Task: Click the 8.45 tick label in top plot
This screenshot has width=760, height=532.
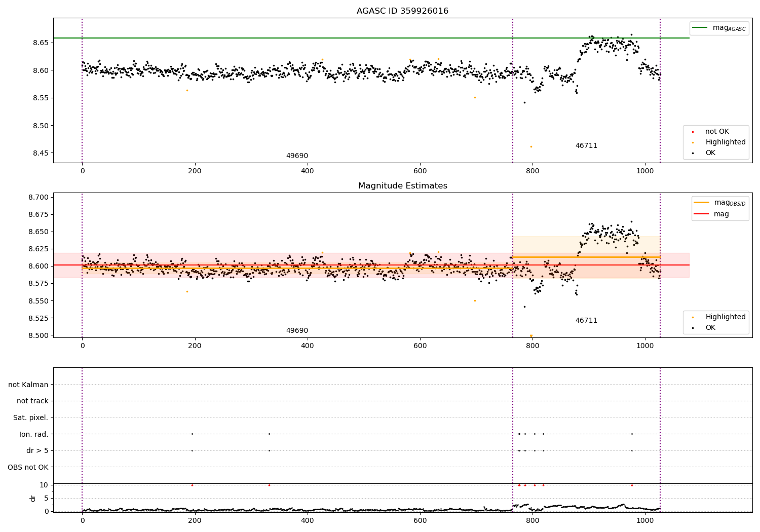Action: tap(41, 153)
